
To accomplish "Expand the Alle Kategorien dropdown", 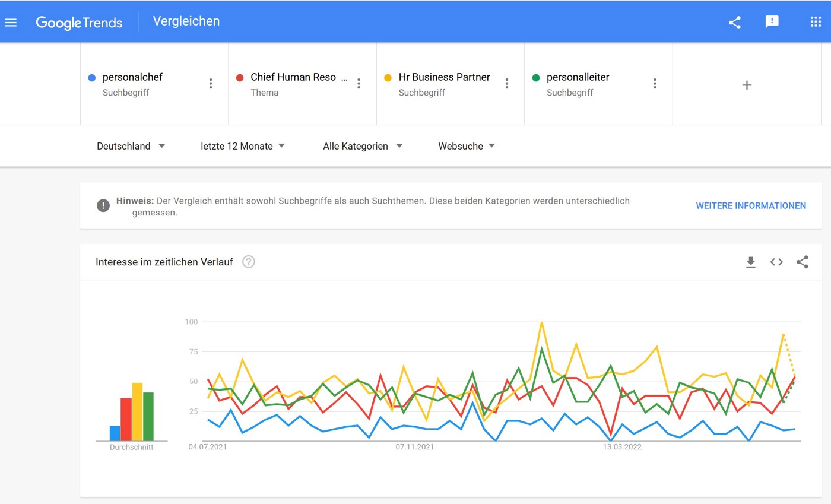I will [363, 146].
